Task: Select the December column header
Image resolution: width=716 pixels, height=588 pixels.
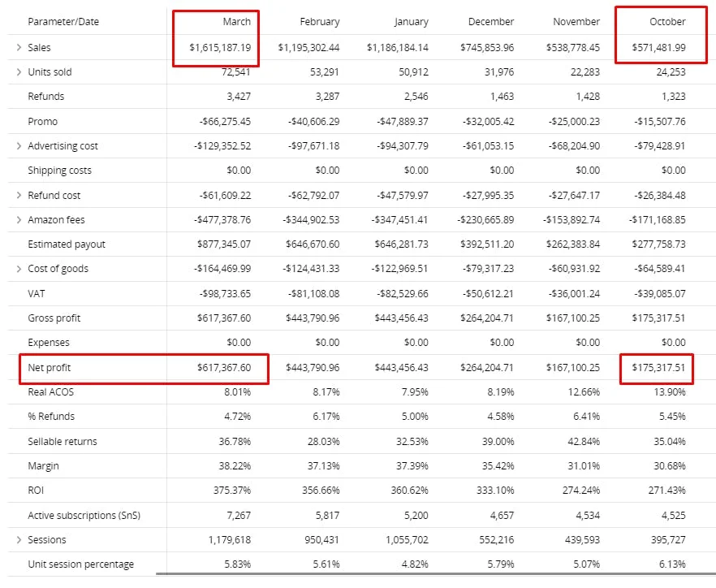Action: click(491, 21)
